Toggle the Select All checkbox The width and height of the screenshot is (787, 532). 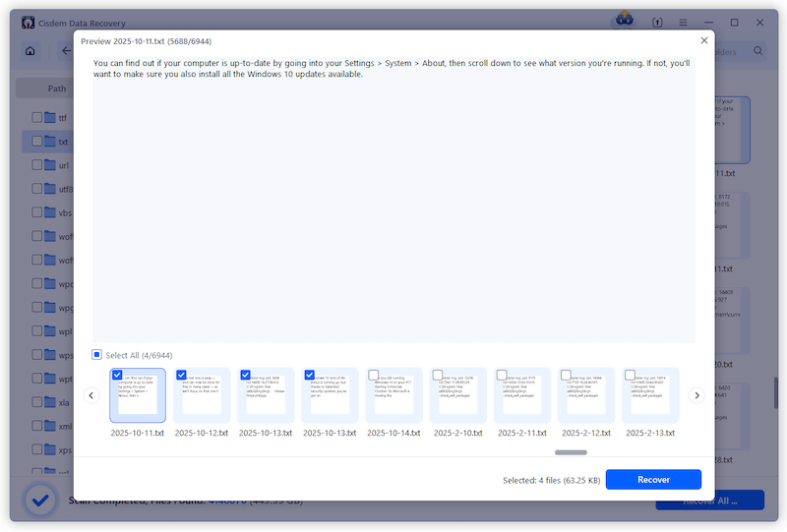[96, 355]
